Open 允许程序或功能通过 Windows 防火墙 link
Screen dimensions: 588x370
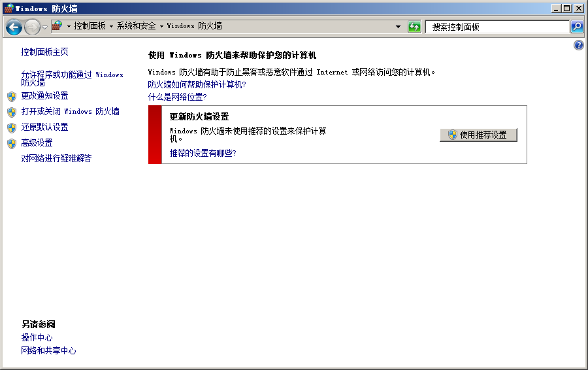[x=72, y=78]
